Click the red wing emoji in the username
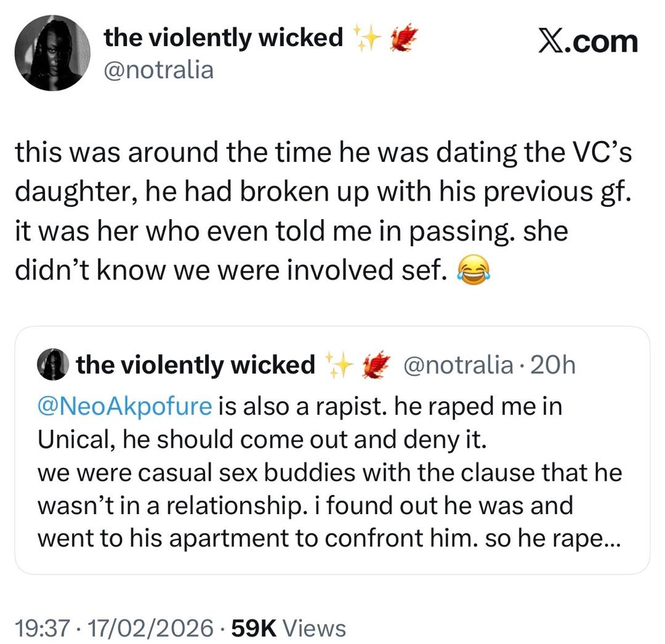This screenshot has width=665, height=644. (403, 37)
